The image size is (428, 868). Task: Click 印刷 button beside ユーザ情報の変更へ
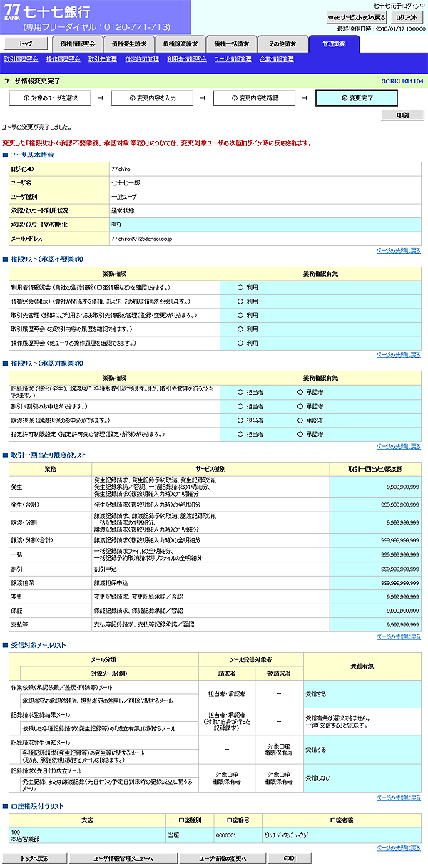point(289,858)
